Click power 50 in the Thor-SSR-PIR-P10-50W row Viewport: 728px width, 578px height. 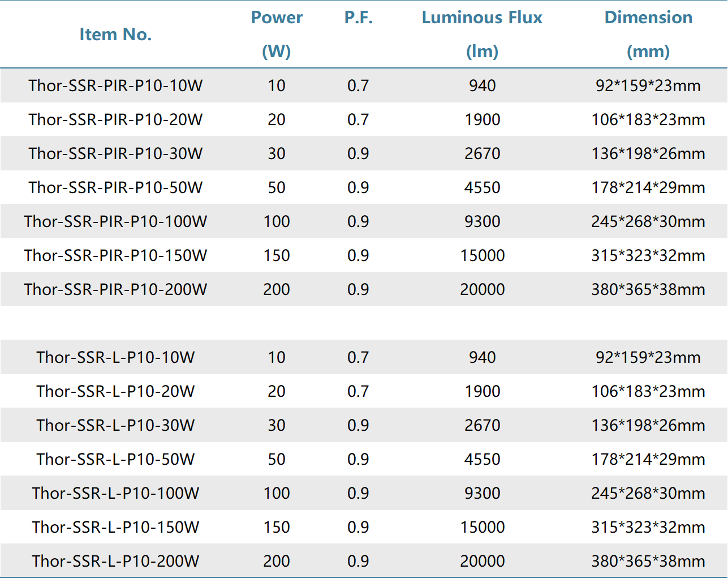click(277, 187)
